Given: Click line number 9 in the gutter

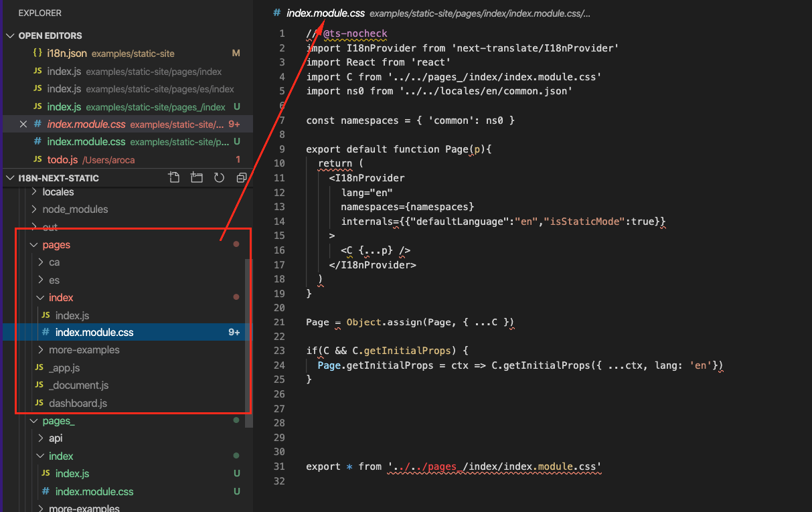Looking at the screenshot, I should (282, 149).
